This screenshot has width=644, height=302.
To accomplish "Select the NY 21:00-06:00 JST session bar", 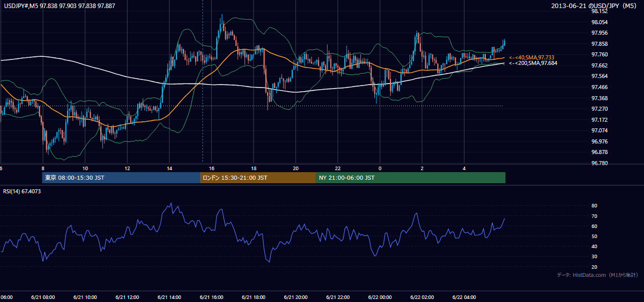I will (411, 178).
